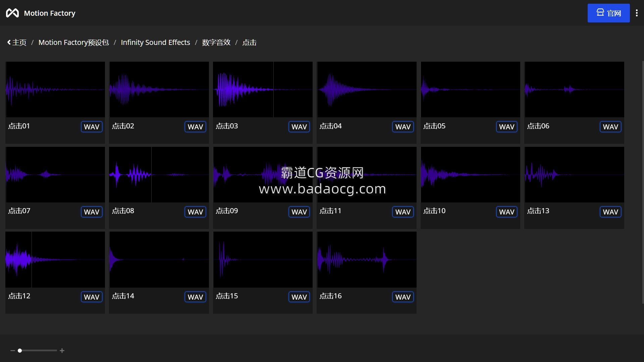Preview waveform thumbnail of 点击12
This screenshot has width=644, height=362.
55,260
